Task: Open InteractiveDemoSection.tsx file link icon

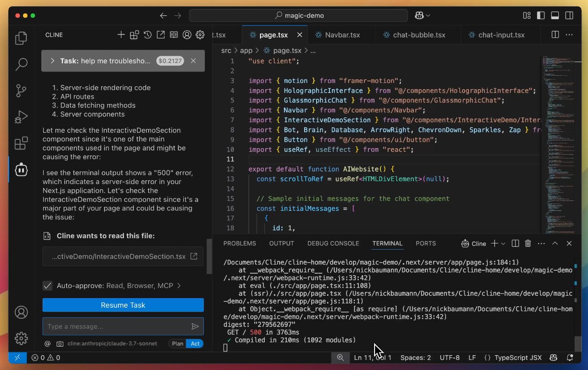Action: point(194,256)
